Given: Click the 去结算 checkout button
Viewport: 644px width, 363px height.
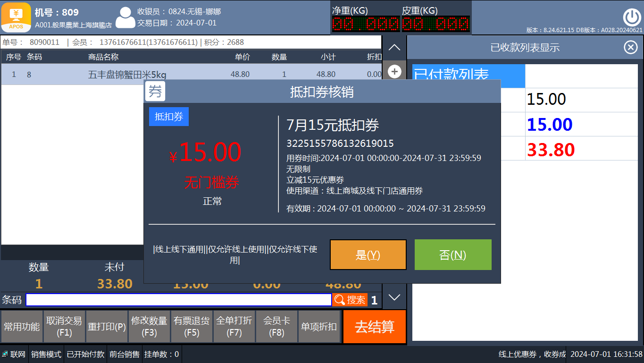Looking at the screenshot, I should [375, 327].
